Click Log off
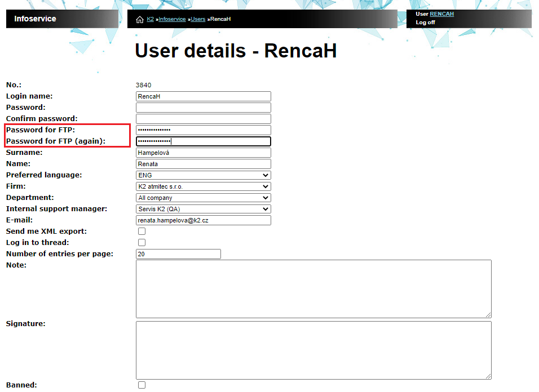Viewport: 539px width, 392px height. (x=425, y=23)
